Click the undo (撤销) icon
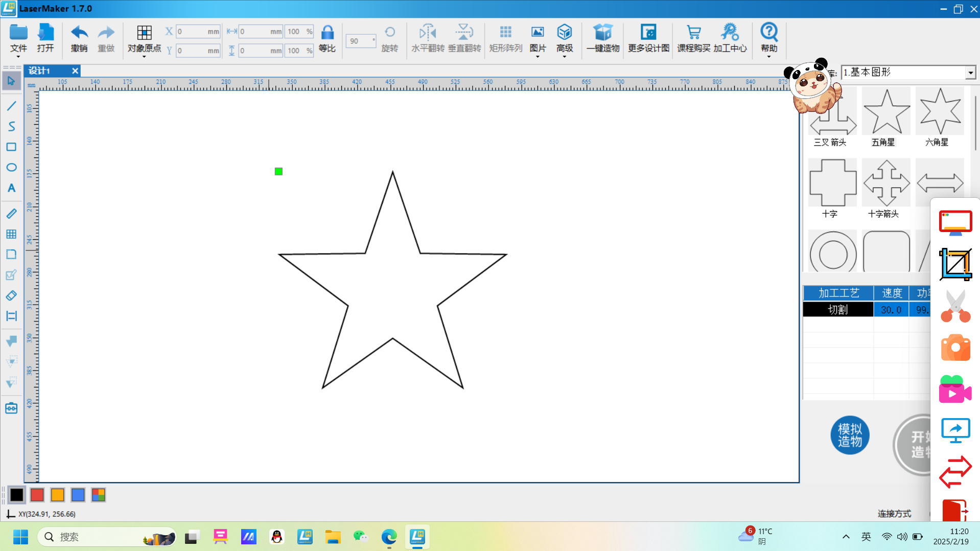Viewport: 980px width, 551px height. tap(79, 38)
